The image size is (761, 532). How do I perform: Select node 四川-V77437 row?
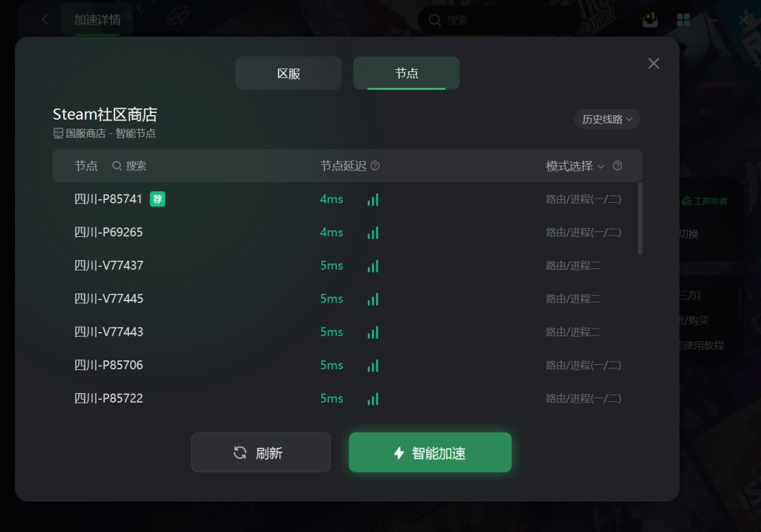click(x=348, y=265)
